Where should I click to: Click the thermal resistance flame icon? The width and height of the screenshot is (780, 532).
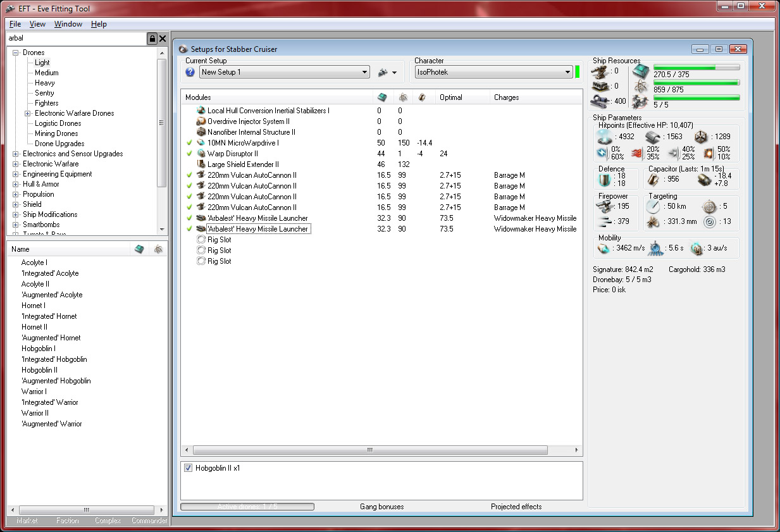(x=638, y=152)
